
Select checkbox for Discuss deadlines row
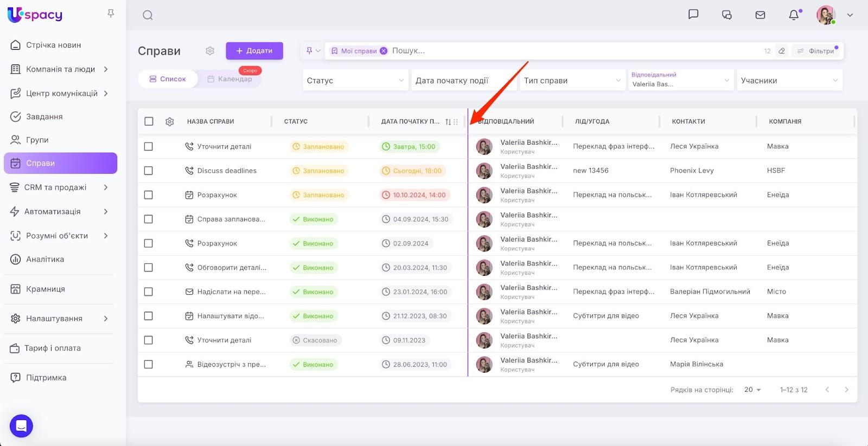point(149,171)
